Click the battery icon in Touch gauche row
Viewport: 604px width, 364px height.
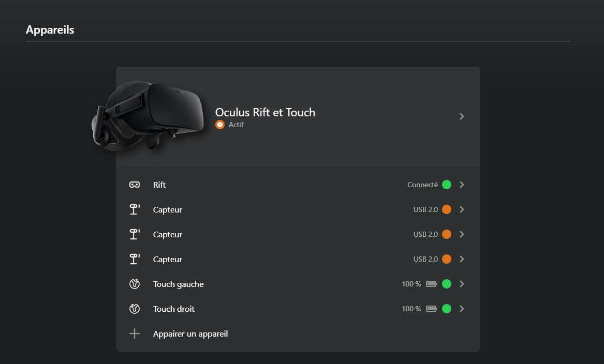point(432,284)
